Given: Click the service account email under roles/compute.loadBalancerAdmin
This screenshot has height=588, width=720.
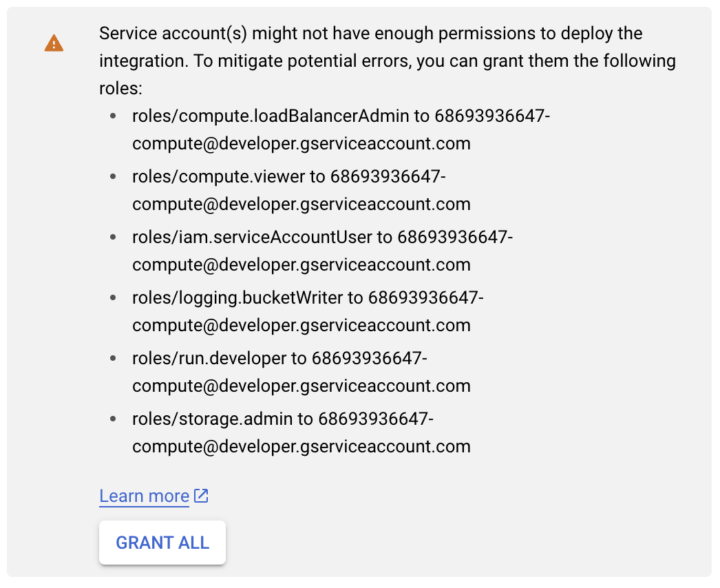Looking at the screenshot, I should pyautogui.click(x=301, y=144).
